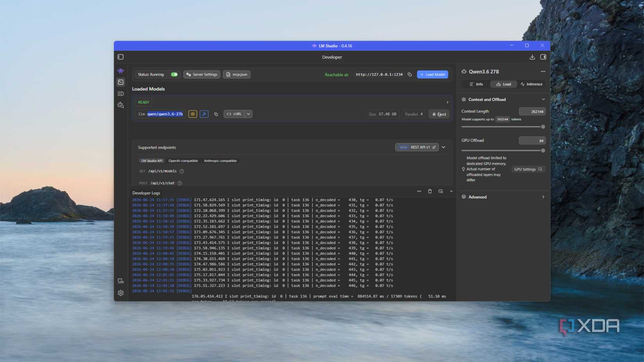
Task: Toggle the yellow vision eye badge
Action: [192, 114]
